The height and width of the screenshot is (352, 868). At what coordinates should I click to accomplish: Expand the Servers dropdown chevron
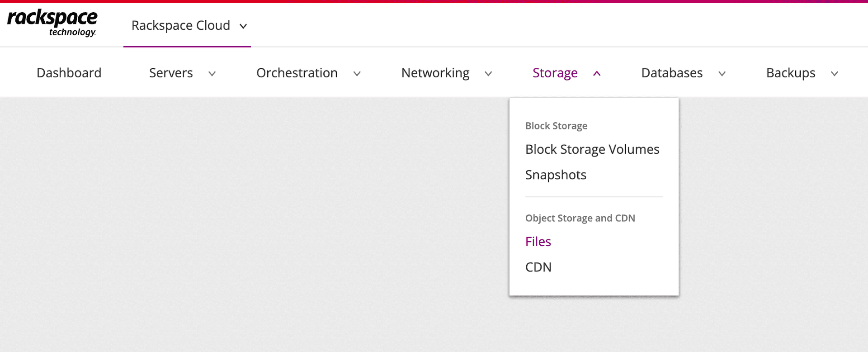(x=212, y=74)
